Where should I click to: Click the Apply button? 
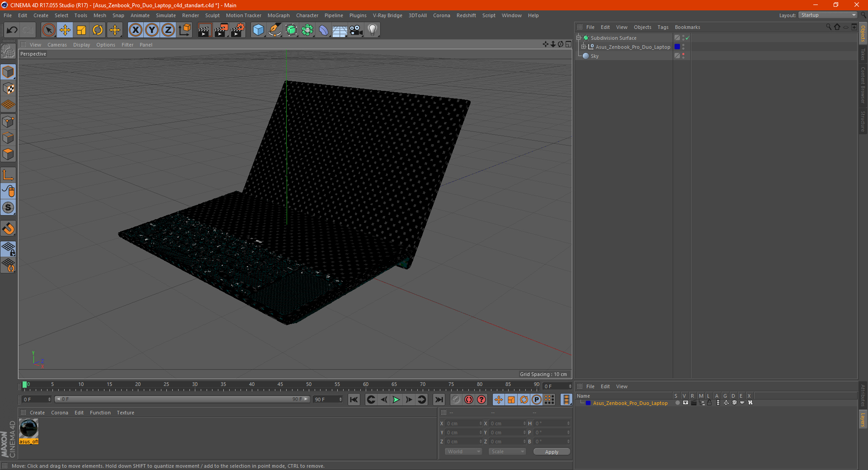tap(552, 451)
